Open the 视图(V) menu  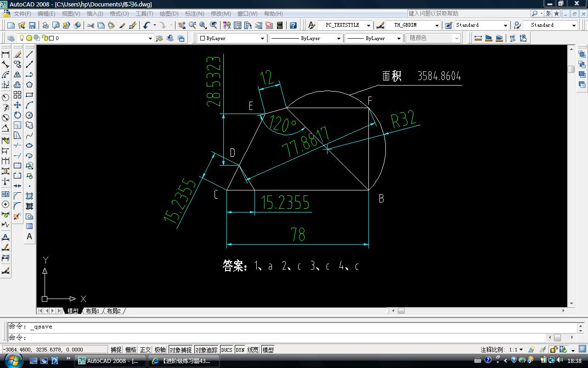[71, 14]
